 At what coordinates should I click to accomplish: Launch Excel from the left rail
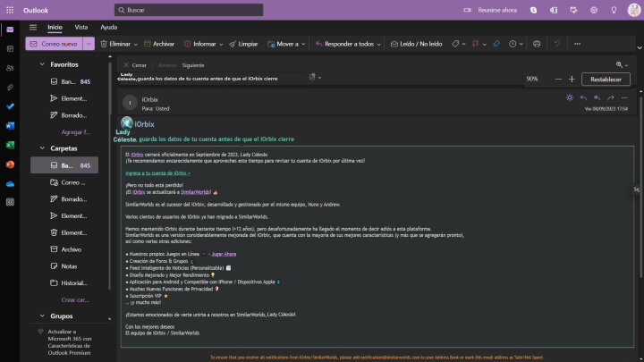pyautogui.click(x=10, y=145)
